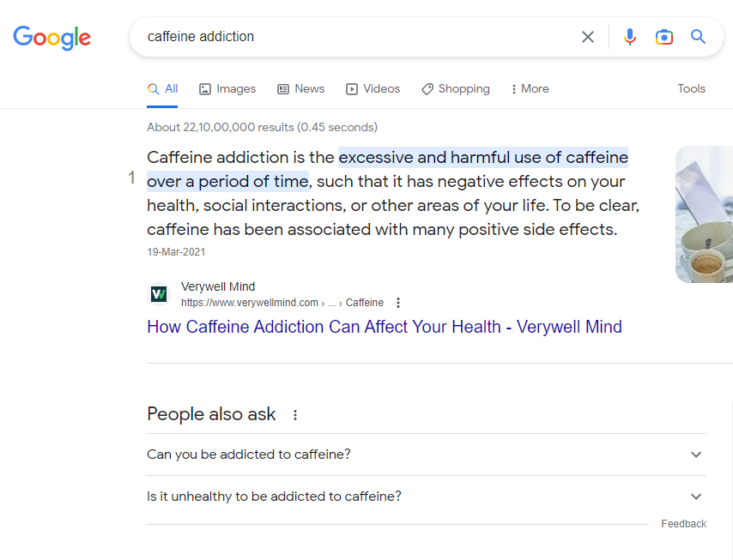Clear the search query with the X

coord(588,37)
